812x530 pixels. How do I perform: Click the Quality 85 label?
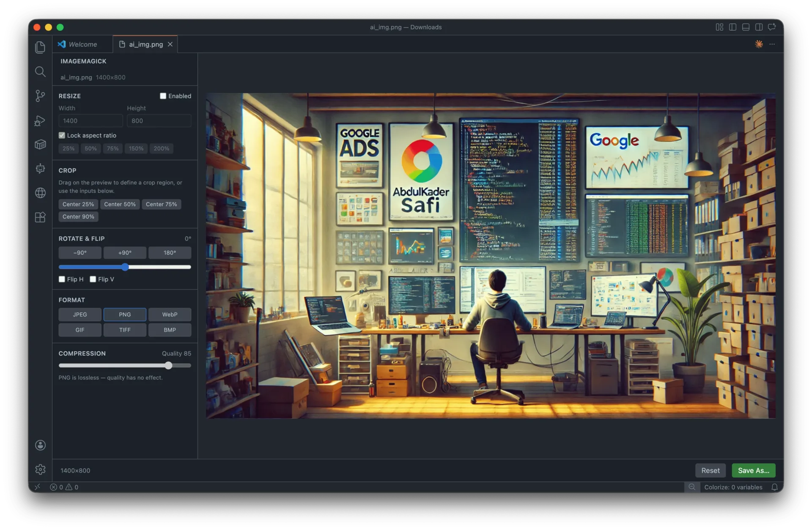(176, 353)
